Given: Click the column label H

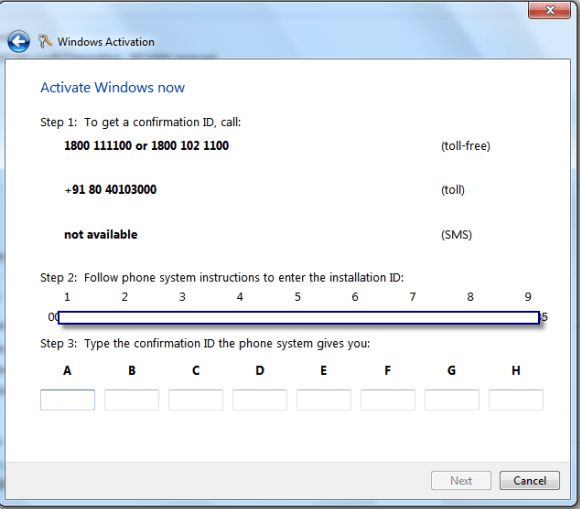Looking at the screenshot, I should coord(516,370).
